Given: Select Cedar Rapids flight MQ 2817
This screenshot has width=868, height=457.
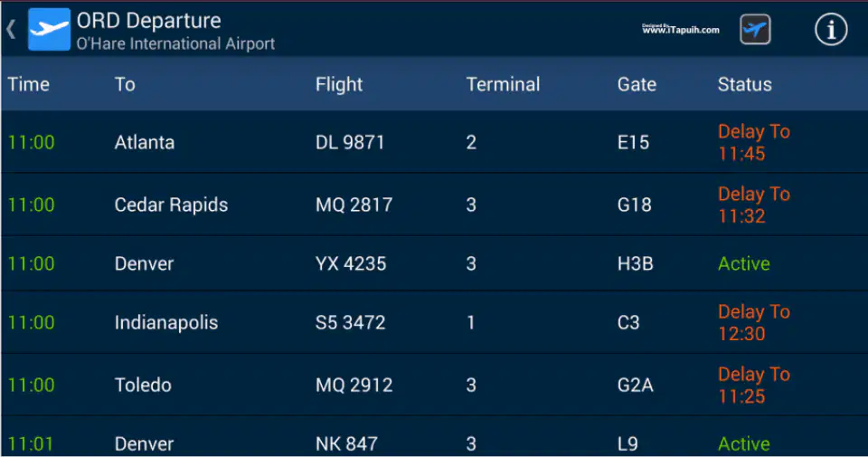Looking at the screenshot, I should [x=434, y=205].
